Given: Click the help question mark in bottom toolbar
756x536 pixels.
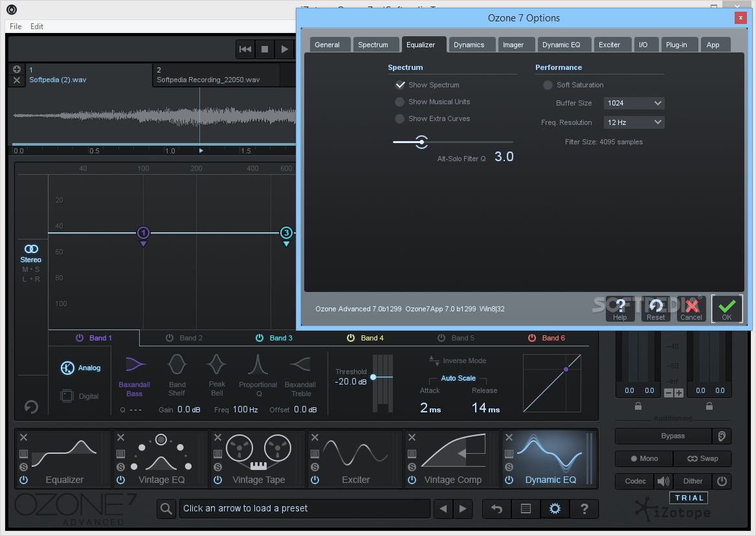Looking at the screenshot, I should pos(584,509).
